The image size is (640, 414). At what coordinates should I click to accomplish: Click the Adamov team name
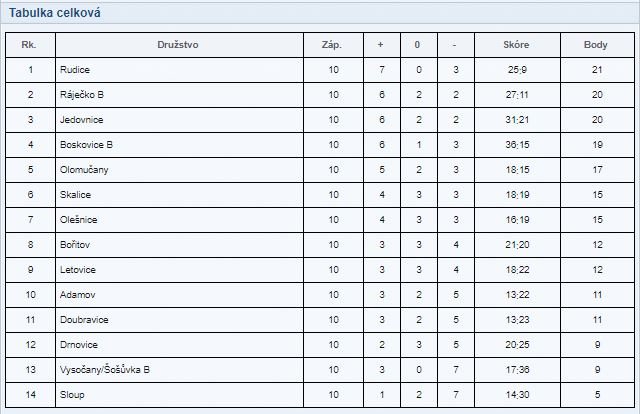[78, 295]
